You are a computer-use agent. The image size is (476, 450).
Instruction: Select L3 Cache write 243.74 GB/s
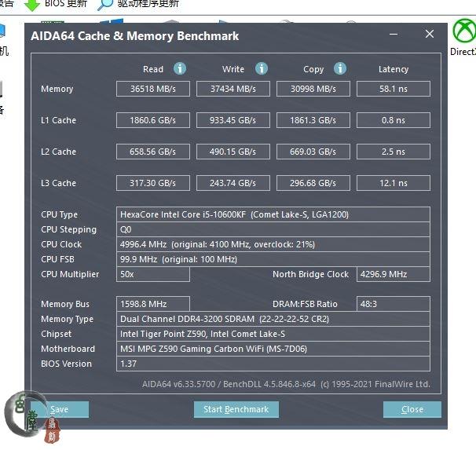(x=233, y=183)
